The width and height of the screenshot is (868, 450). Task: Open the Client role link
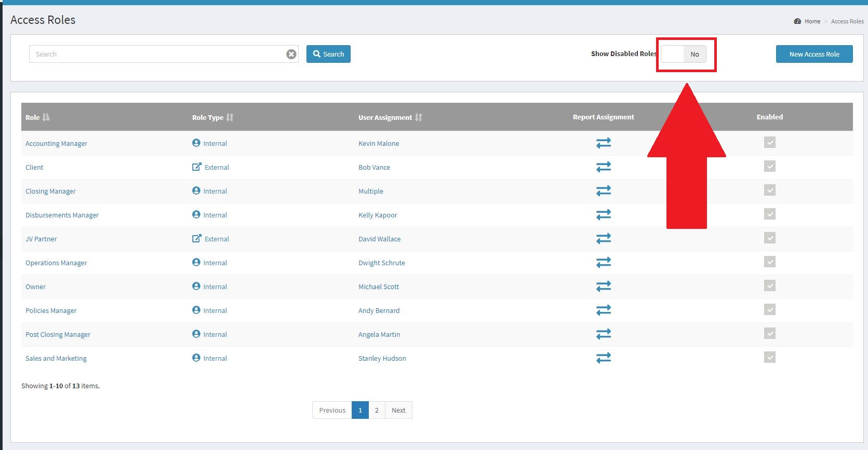coord(34,167)
